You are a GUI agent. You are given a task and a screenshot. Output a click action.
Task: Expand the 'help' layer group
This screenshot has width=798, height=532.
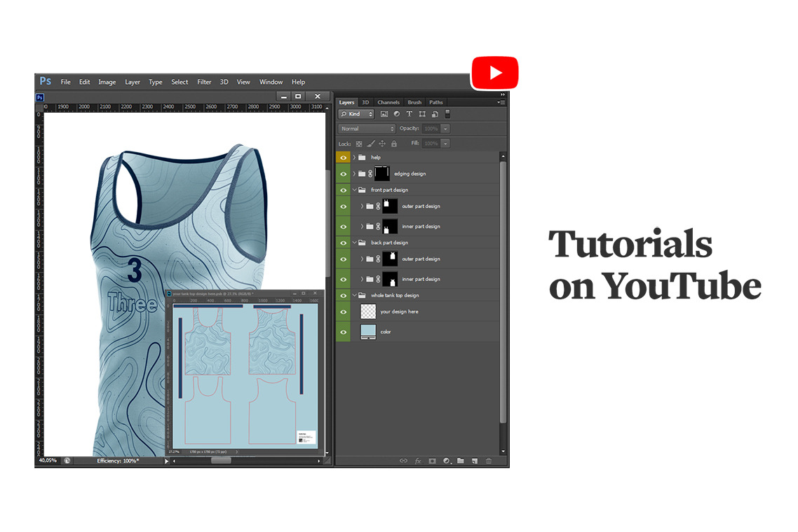354,158
